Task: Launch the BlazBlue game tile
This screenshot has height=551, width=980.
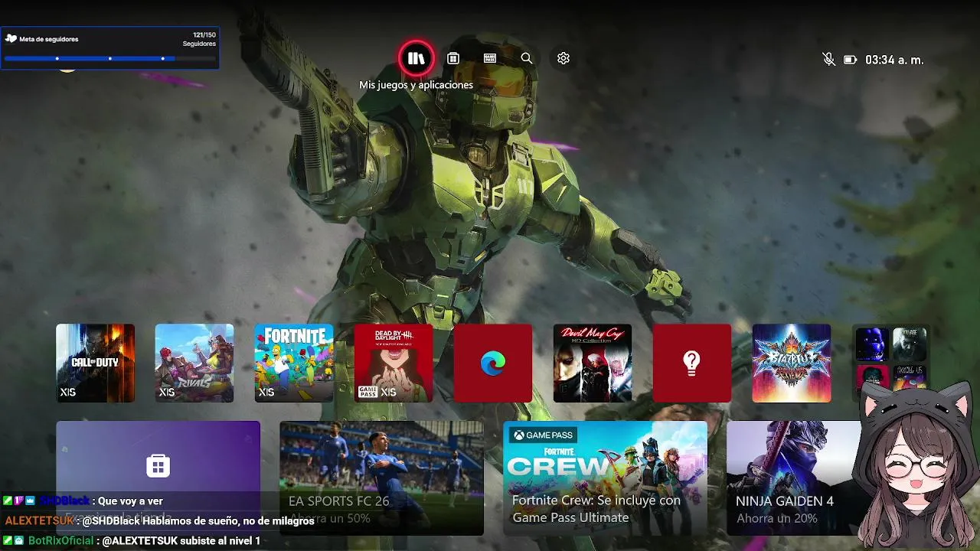Action: [792, 363]
